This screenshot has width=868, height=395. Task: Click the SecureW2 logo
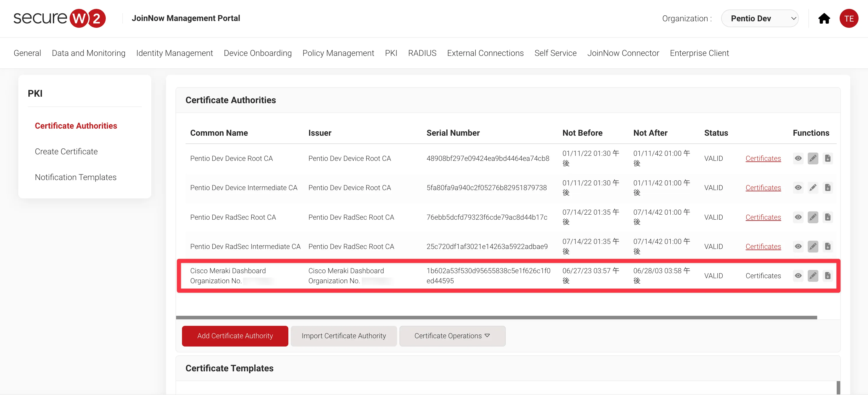pyautogui.click(x=60, y=18)
